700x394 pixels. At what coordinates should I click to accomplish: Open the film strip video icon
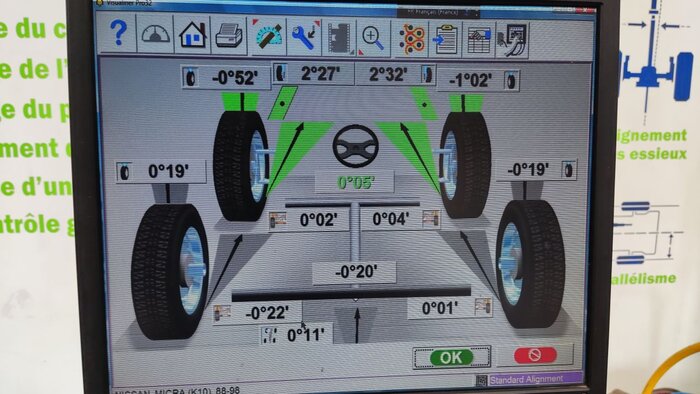click(x=339, y=37)
